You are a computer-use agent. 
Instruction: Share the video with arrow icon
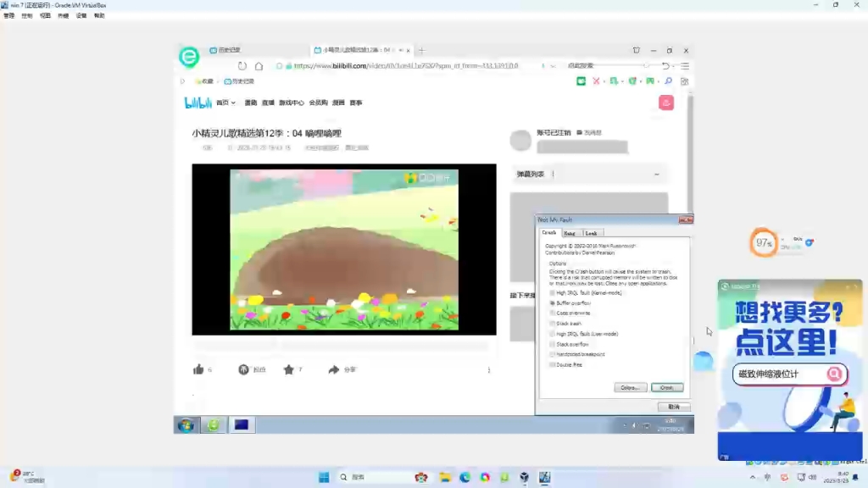[x=333, y=369]
